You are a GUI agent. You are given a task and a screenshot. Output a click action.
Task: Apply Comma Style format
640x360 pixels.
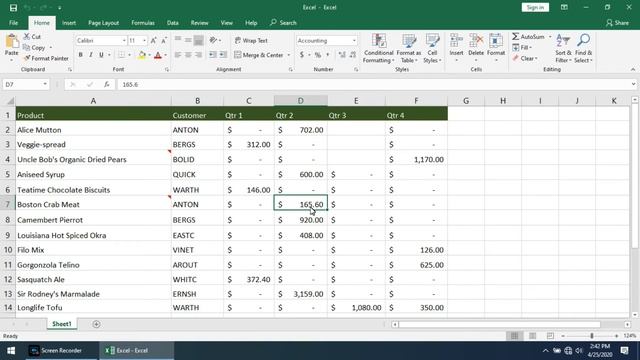coord(328,55)
